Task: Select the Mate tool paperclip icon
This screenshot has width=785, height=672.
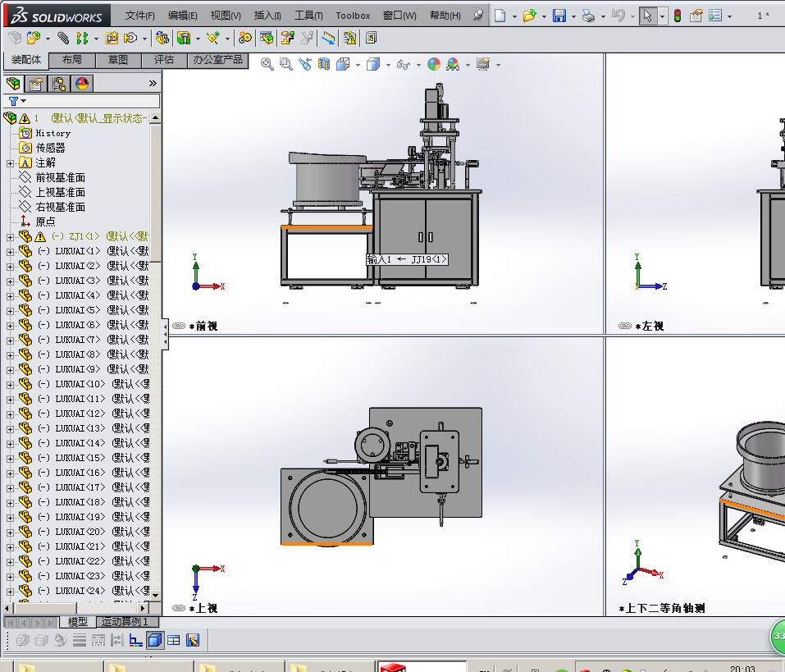Action: 62,39
